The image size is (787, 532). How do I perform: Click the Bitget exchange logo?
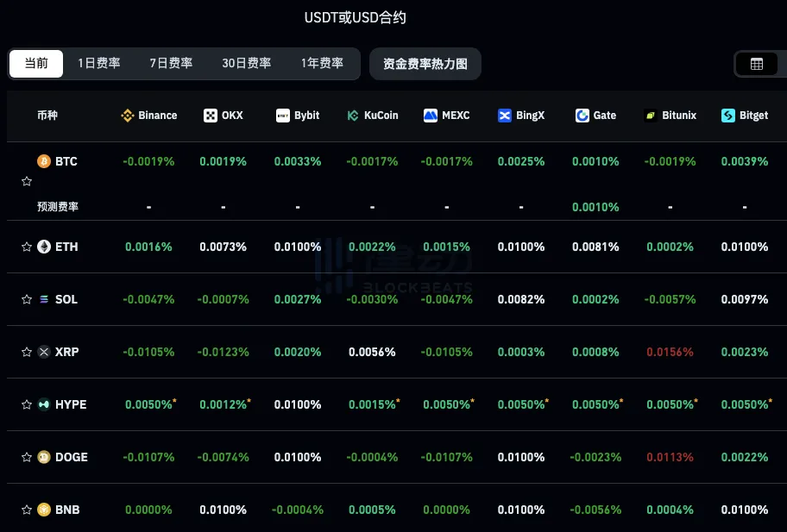[728, 116]
